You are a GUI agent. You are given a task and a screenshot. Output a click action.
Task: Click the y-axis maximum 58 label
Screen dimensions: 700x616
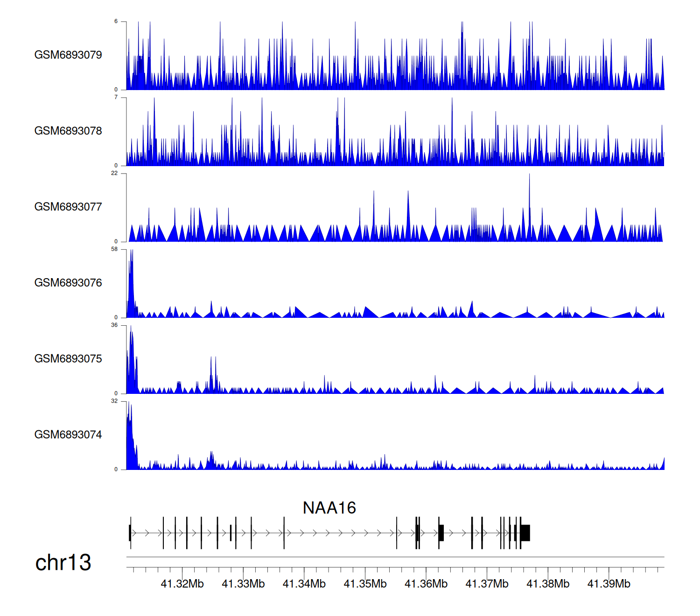[x=114, y=249]
